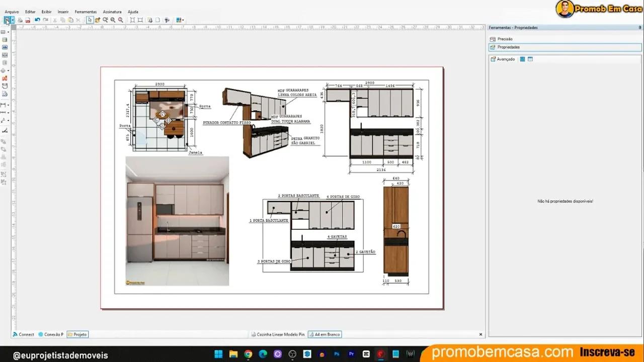Click the Undo arrow icon
The height and width of the screenshot is (362, 644).
(38, 20)
